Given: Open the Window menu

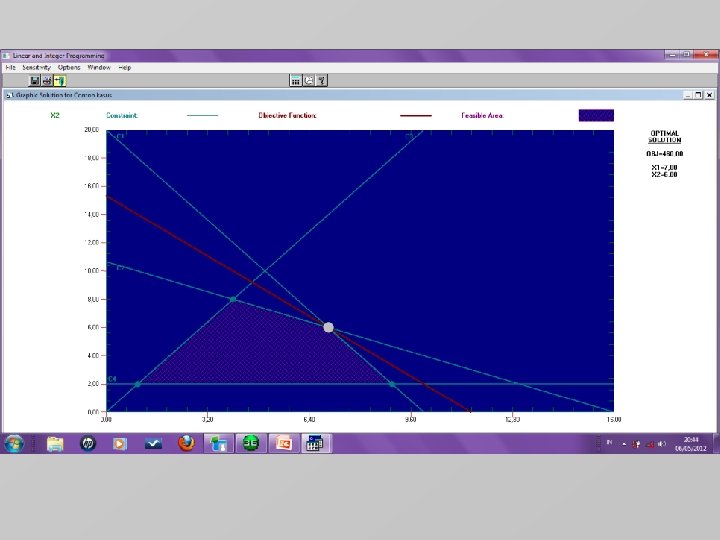Looking at the screenshot, I should 99,68.
